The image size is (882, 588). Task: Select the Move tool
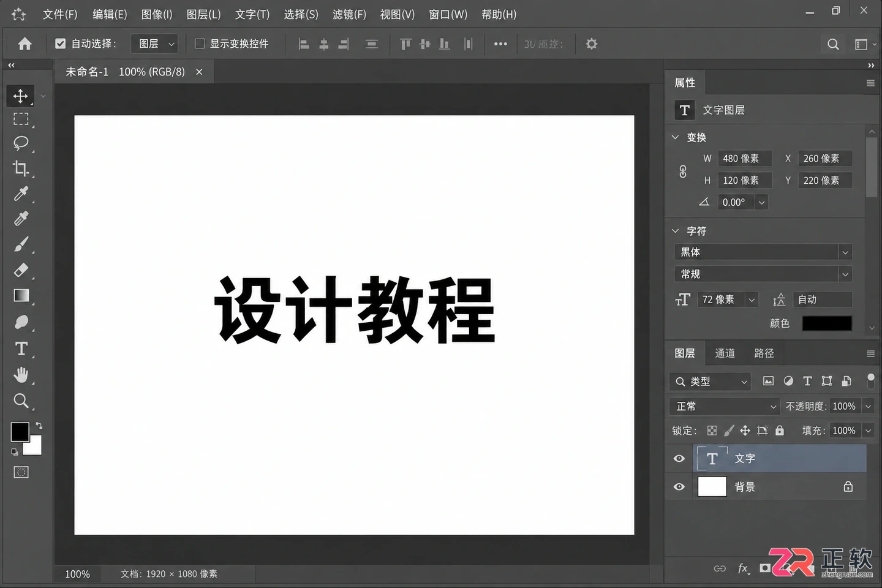click(x=20, y=96)
